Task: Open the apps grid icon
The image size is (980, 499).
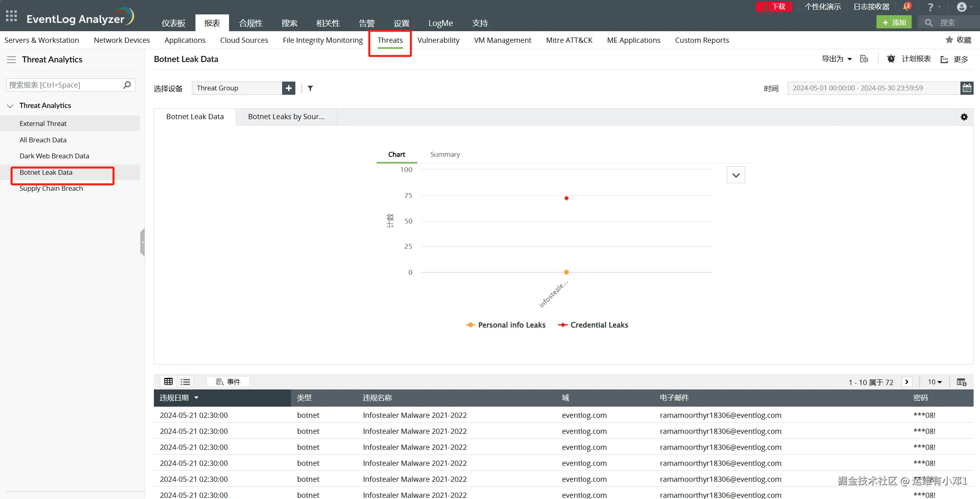Action: [x=11, y=16]
